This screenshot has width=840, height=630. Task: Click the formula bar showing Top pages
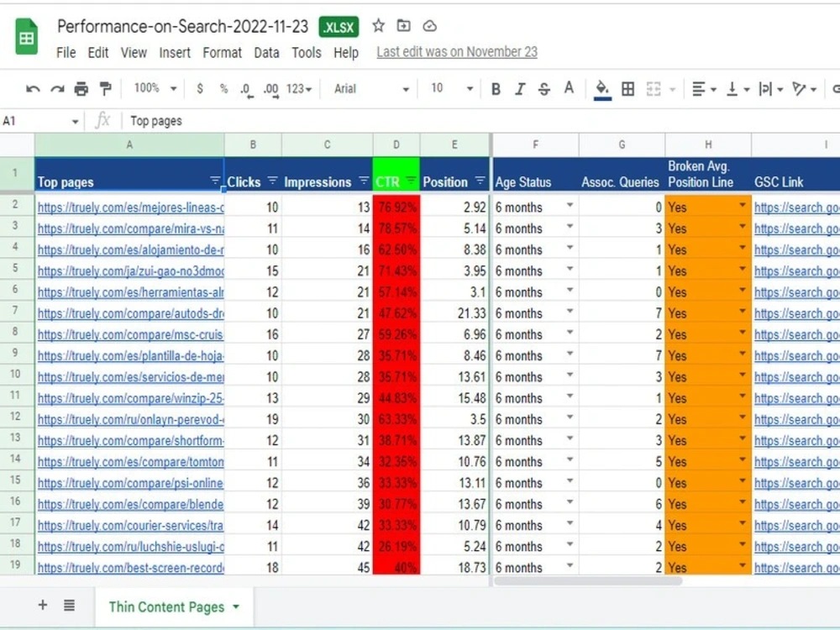[481, 121]
